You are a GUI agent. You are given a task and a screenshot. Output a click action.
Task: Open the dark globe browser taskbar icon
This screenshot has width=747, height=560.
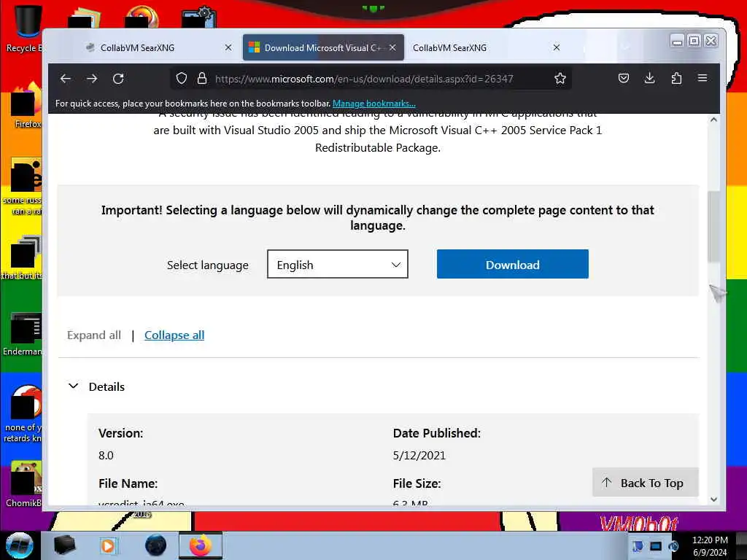tap(156, 545)
